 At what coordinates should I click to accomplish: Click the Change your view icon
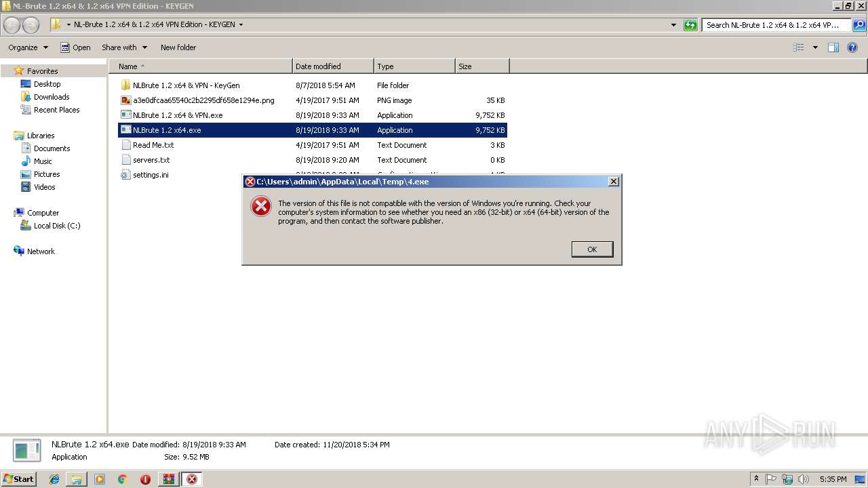click(799, 47)
